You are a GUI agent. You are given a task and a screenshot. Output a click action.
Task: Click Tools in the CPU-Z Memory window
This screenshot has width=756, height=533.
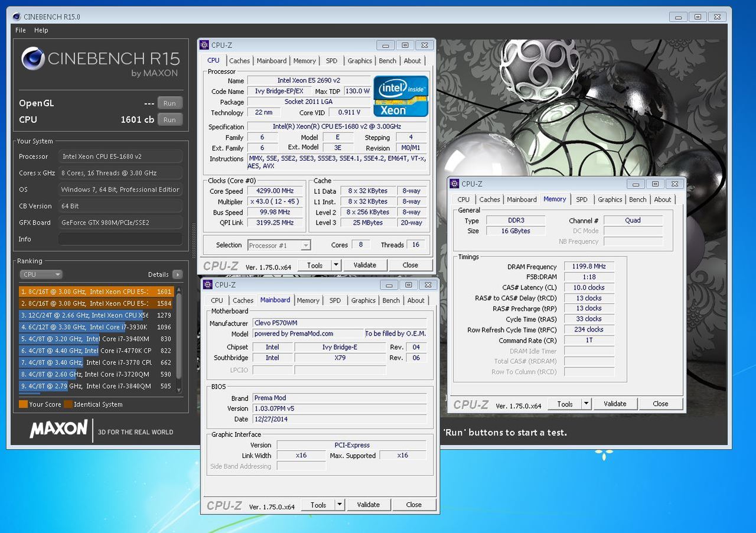pos(565,404)
